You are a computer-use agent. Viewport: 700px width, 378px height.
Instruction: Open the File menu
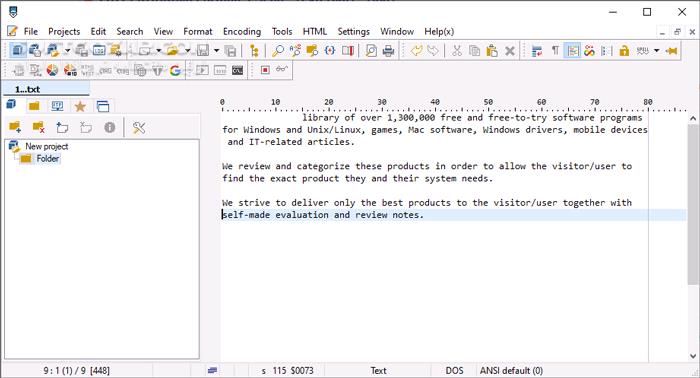(x=30, y=31)
